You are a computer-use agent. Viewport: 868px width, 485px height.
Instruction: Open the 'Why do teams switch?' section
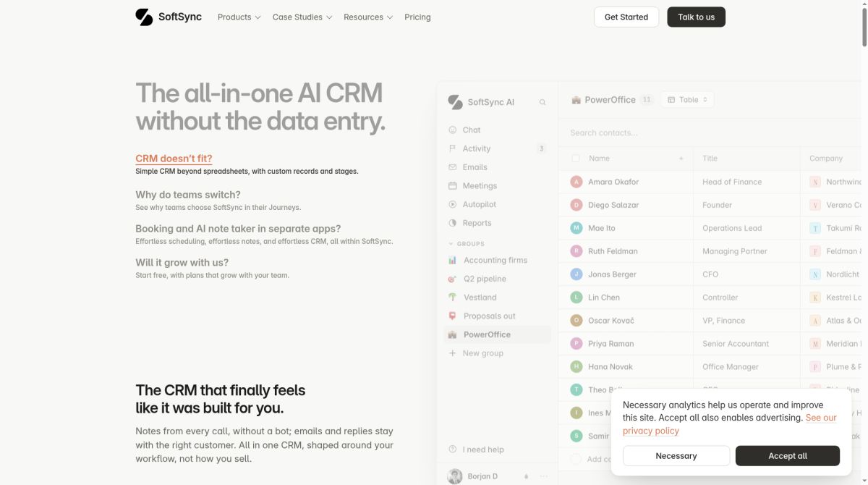188,195
